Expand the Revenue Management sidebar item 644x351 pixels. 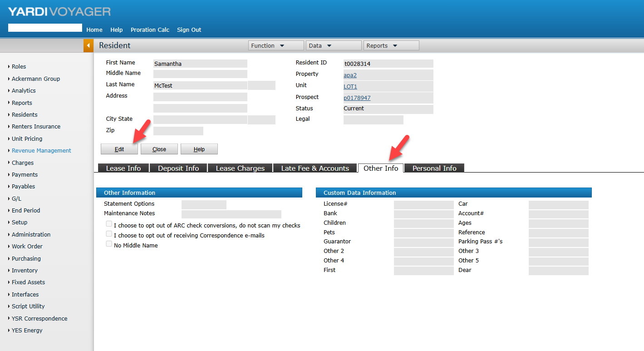[x=41, y=151]
